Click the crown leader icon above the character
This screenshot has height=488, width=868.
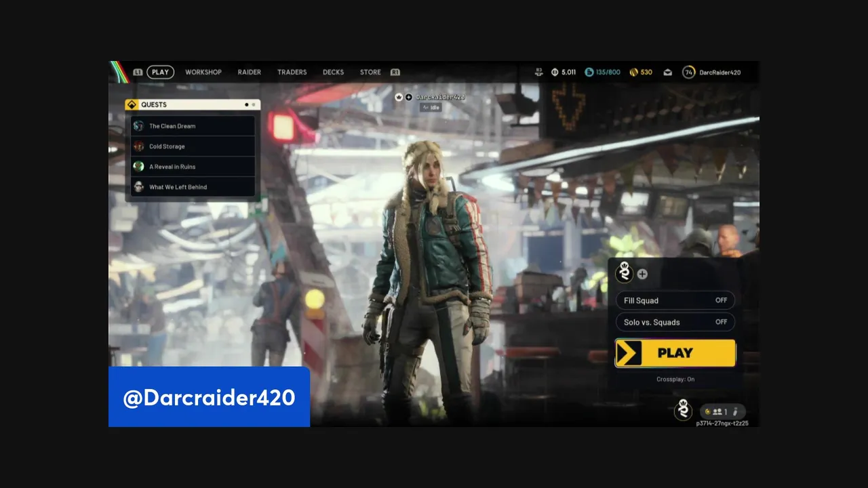pyautogui.click(x=399, y=98)
